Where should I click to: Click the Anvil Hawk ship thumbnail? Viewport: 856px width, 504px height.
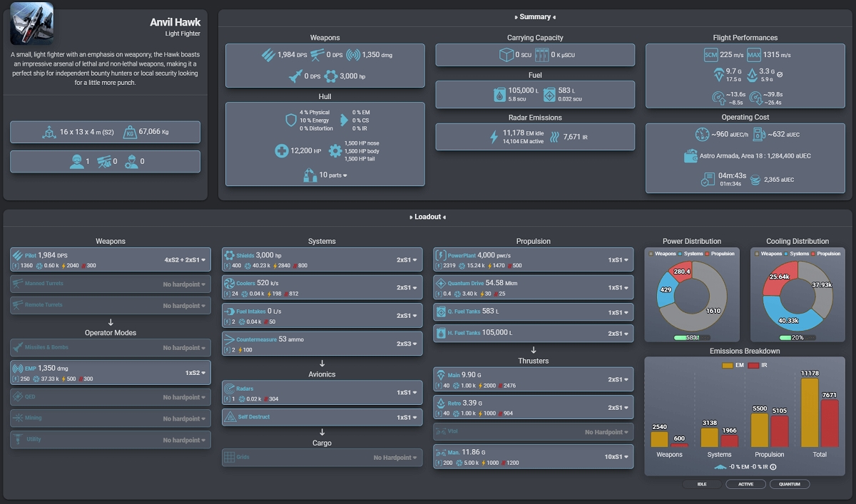click(31, 24)
